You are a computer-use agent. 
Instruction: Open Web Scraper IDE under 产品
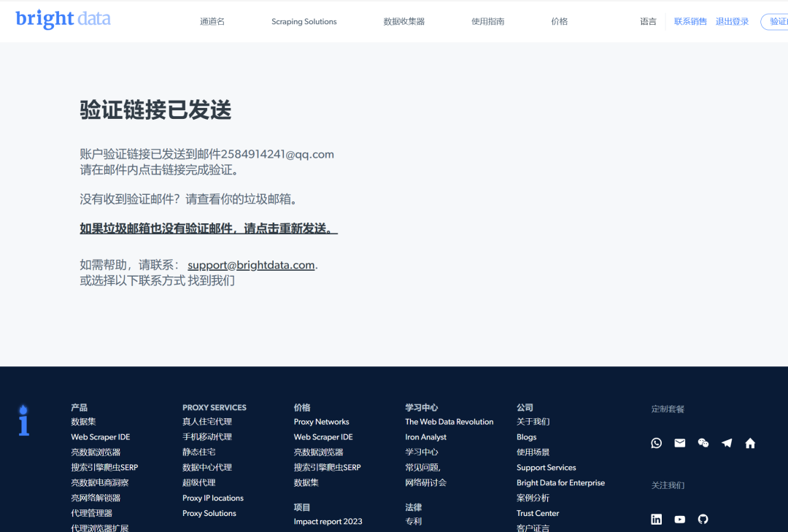[x=101, y=437]
